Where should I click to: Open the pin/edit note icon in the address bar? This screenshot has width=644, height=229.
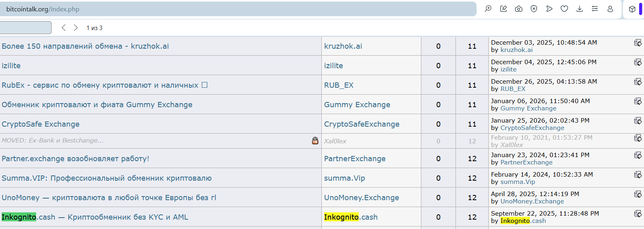tap(503, 9)
